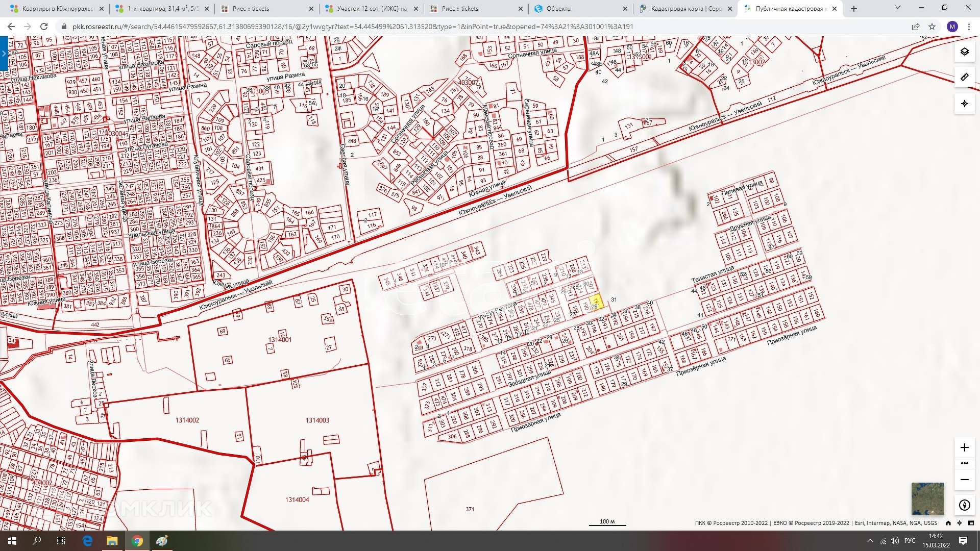Reload the current page

pos(44,27)
